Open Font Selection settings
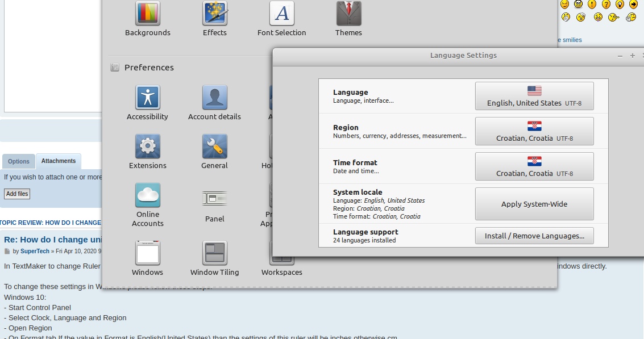Viewport: 644px width, 339px height. click(281, 14)
